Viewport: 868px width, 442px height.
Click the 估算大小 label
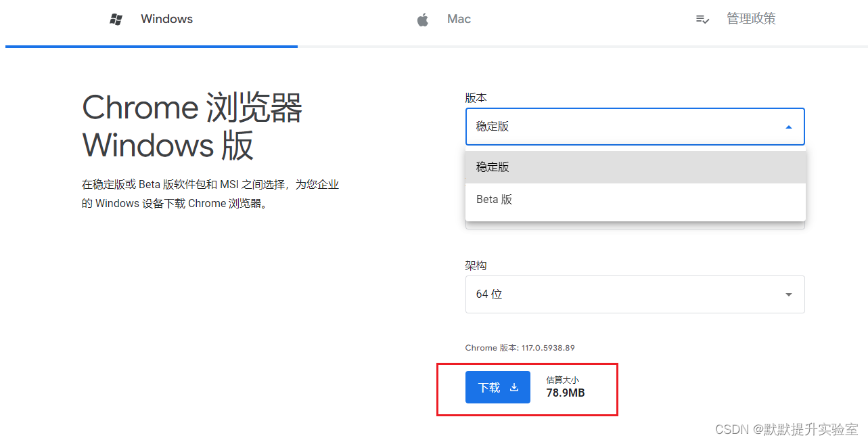(x=563, y=380)
